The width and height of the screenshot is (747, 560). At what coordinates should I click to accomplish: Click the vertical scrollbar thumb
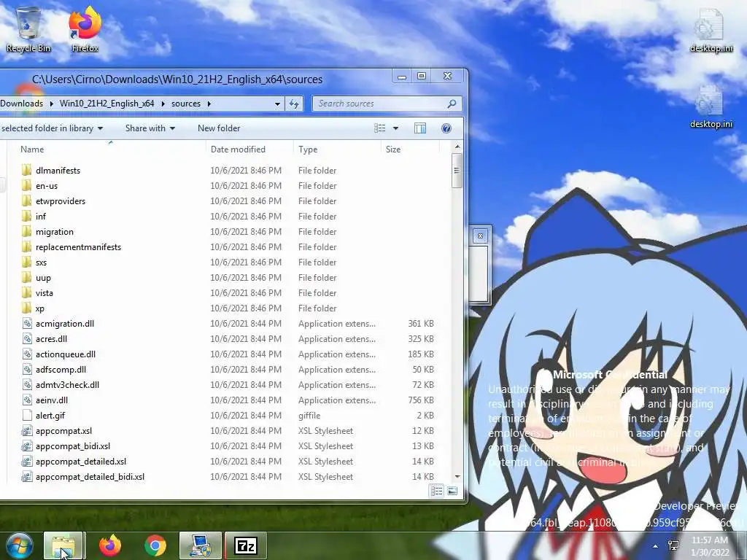click(457, 171)
